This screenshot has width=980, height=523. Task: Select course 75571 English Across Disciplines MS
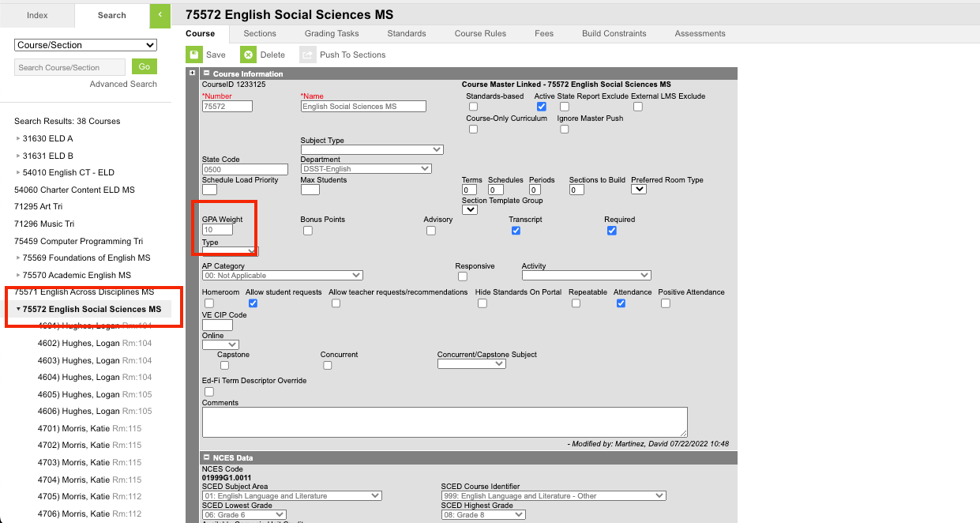(x=84, y=292)
